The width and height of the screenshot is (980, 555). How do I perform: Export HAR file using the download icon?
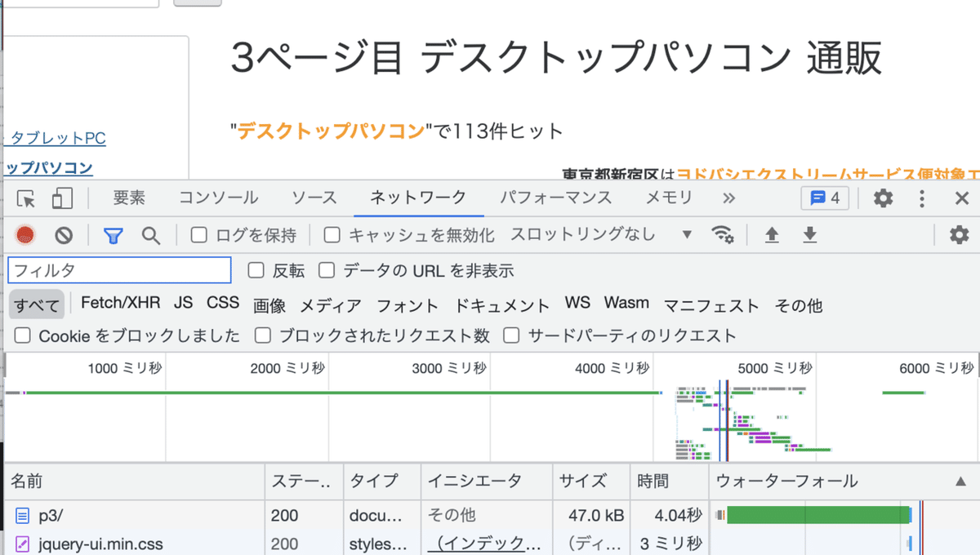tap(808, 235)
